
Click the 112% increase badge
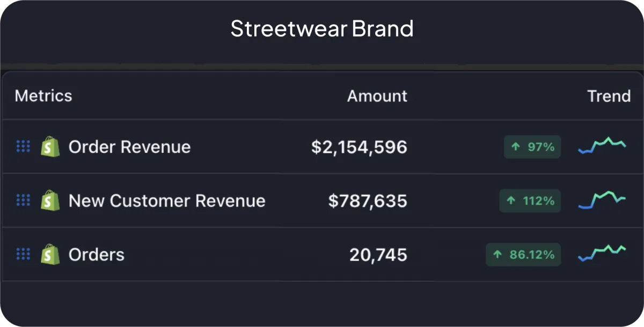coord(530,200)
